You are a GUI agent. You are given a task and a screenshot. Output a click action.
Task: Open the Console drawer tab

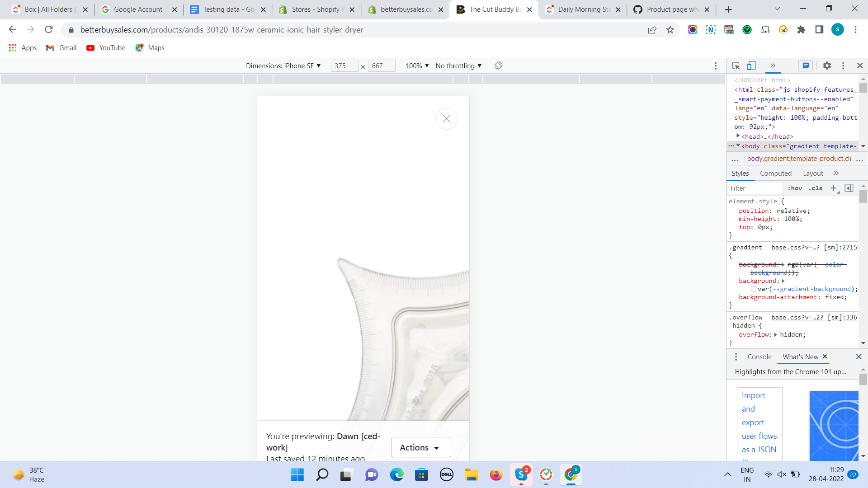[x=759, y=357]
